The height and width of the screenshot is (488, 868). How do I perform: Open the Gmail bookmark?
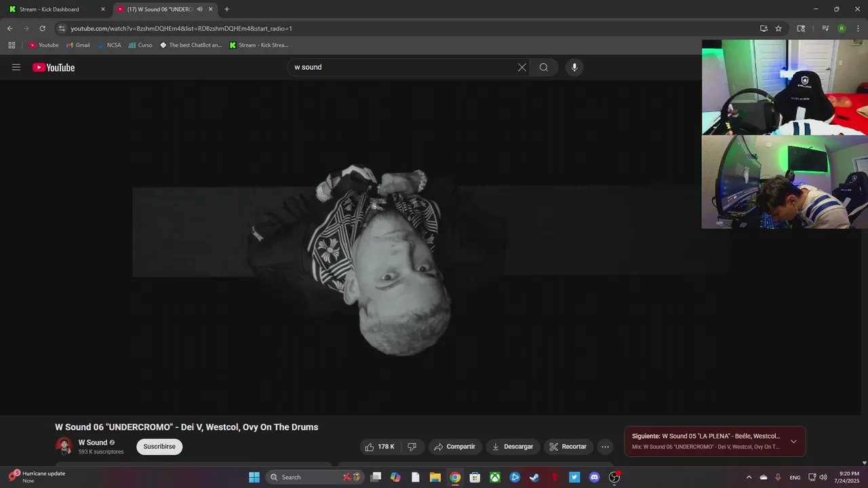coord(78,45)
